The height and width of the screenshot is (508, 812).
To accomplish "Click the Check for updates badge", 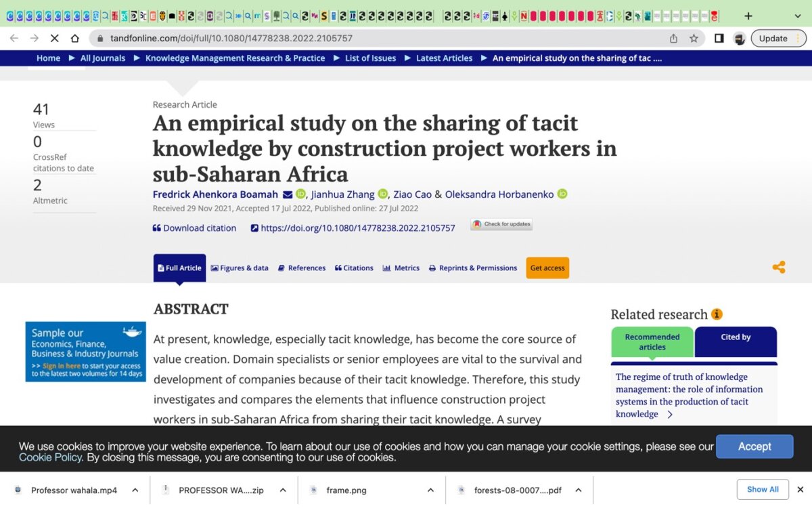I will (501, 224).
